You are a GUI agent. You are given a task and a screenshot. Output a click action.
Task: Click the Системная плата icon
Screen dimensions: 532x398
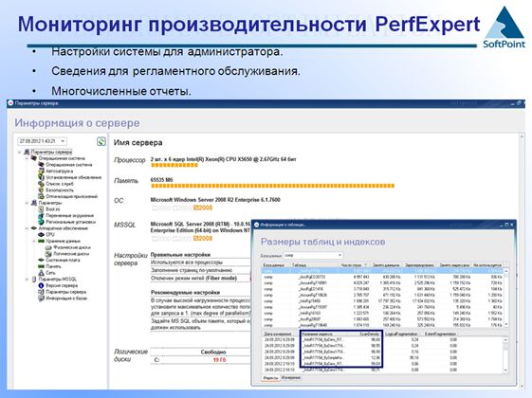click(x=41, y=260)
